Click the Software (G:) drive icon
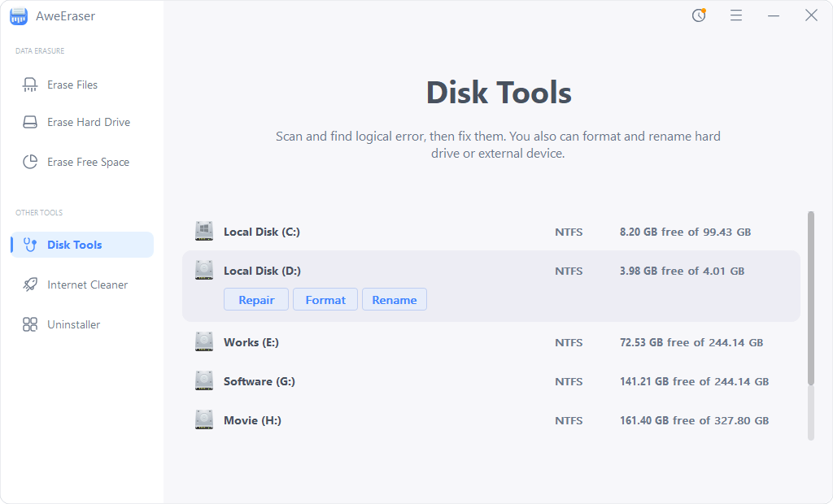This screenshot has height=504, width=833. pyautogui.click(x=204, y=380)
